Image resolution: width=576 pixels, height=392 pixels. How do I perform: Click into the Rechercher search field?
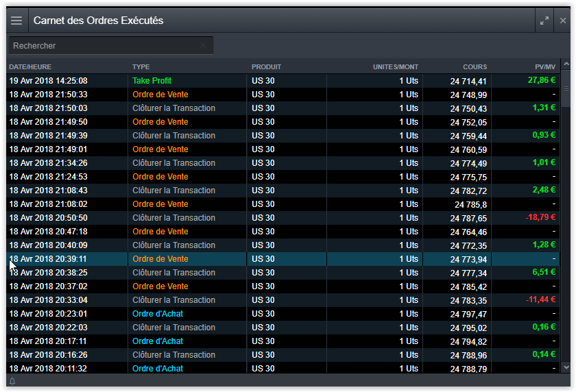(103, 45)
